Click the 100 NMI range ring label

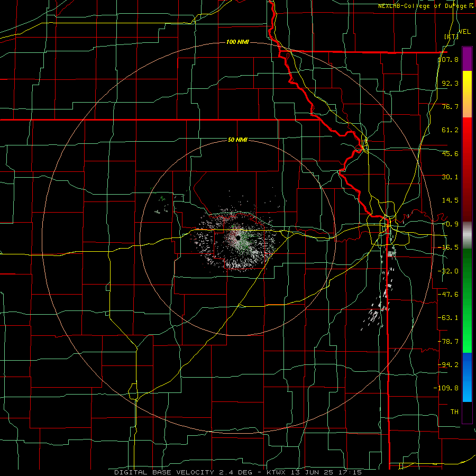point(237,42)
